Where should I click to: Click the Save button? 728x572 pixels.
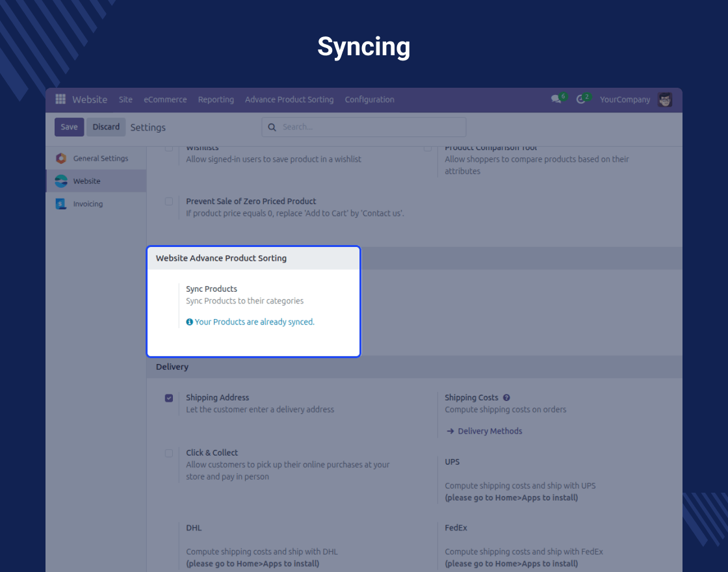(69, 127)
